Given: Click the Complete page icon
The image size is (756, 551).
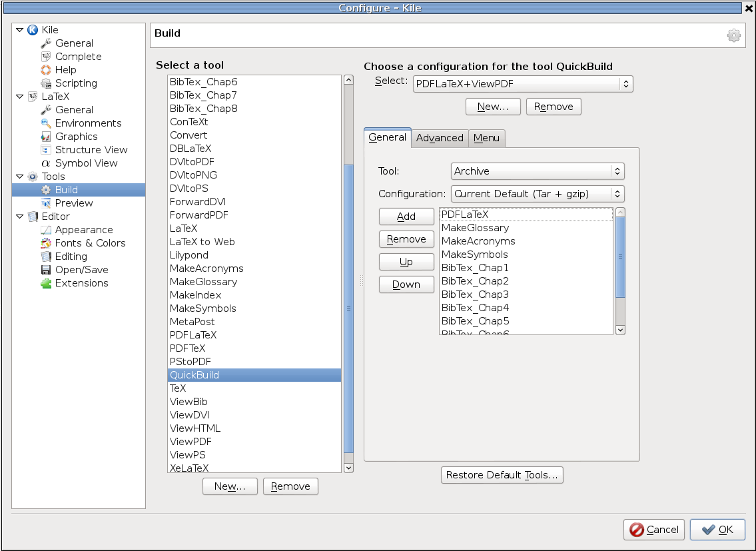Looking at the screenshot, I should (x=46, y=57).
